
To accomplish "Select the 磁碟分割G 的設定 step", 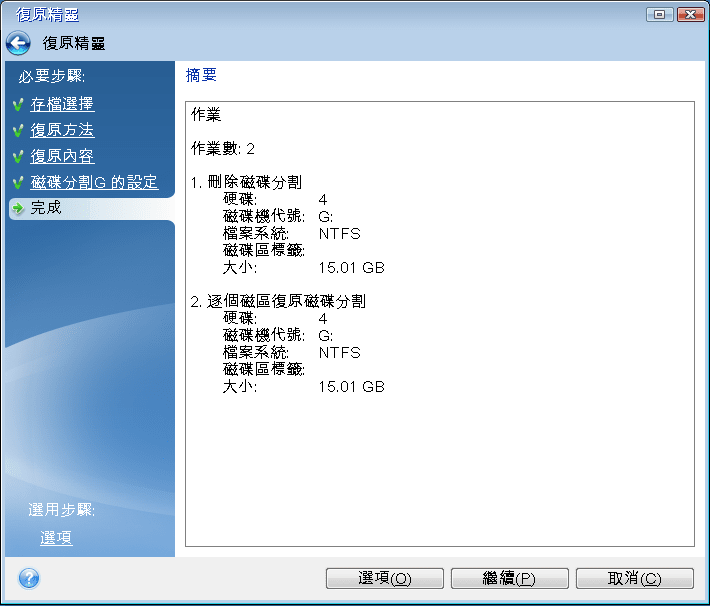I will (x=94, y=182).
